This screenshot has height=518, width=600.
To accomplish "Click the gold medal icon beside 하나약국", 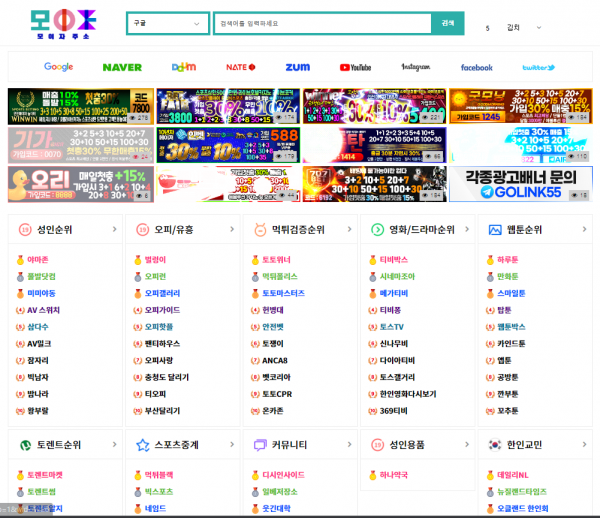I will 373,476.
